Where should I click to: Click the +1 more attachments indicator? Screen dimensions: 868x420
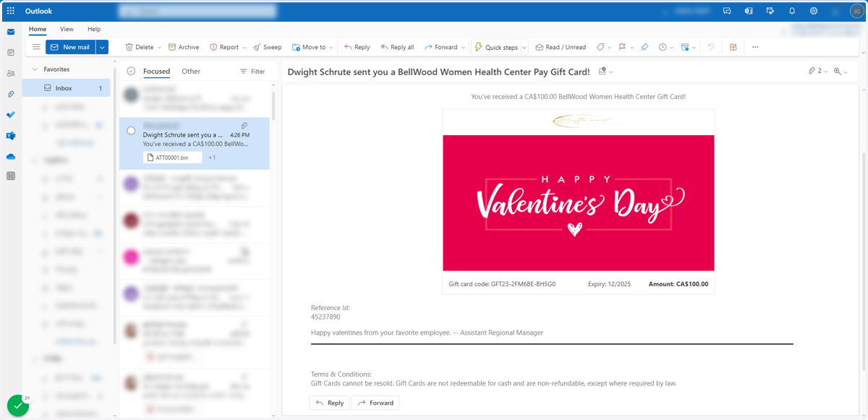tap(212, 157)
